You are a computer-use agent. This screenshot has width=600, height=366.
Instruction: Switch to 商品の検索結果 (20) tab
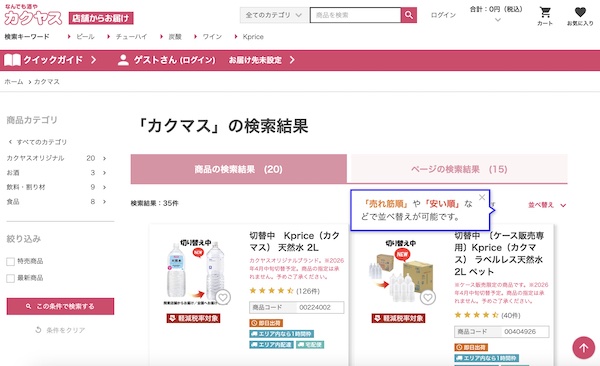[x=239, y=169]
